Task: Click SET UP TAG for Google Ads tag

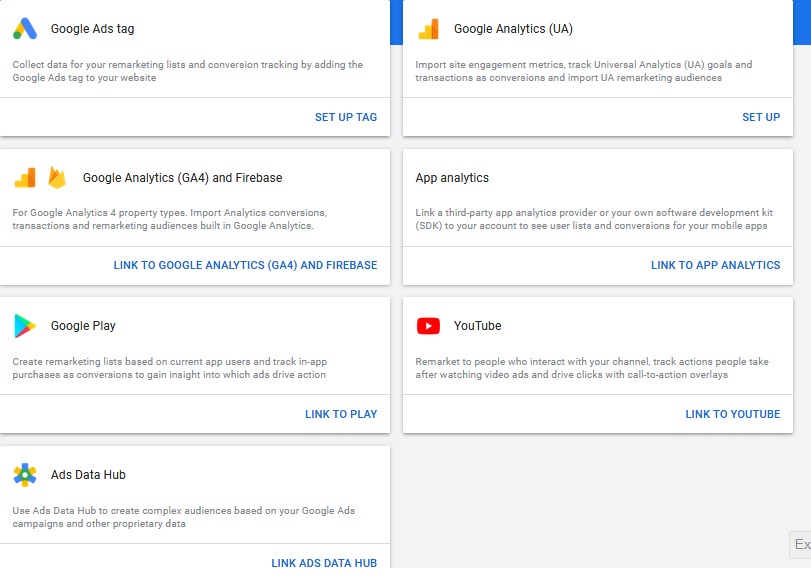Action: (x=346, y=117)
